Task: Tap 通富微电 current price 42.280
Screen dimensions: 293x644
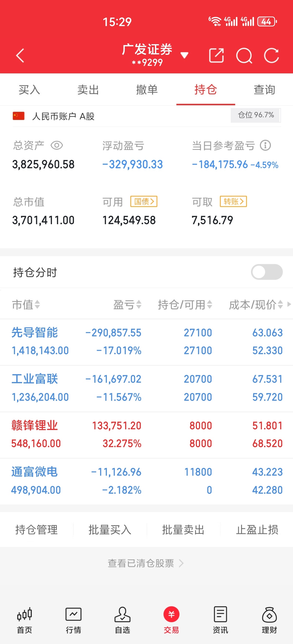Action: tap(267, 490)
